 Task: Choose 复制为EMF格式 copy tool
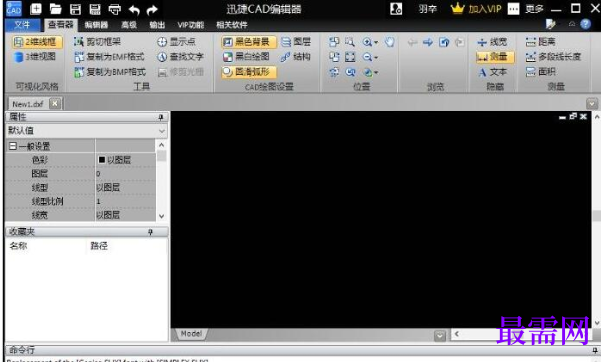[x=109, y=57]
